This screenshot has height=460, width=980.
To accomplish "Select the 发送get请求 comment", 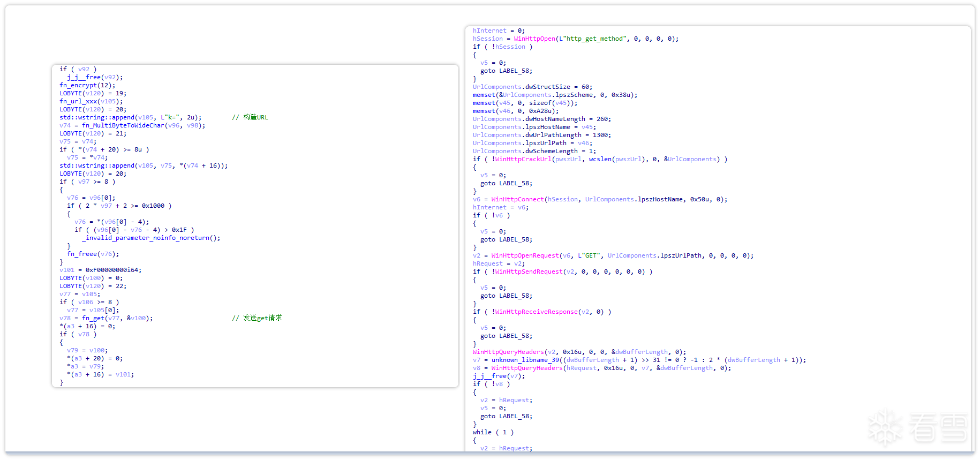I will click(257, 318).
